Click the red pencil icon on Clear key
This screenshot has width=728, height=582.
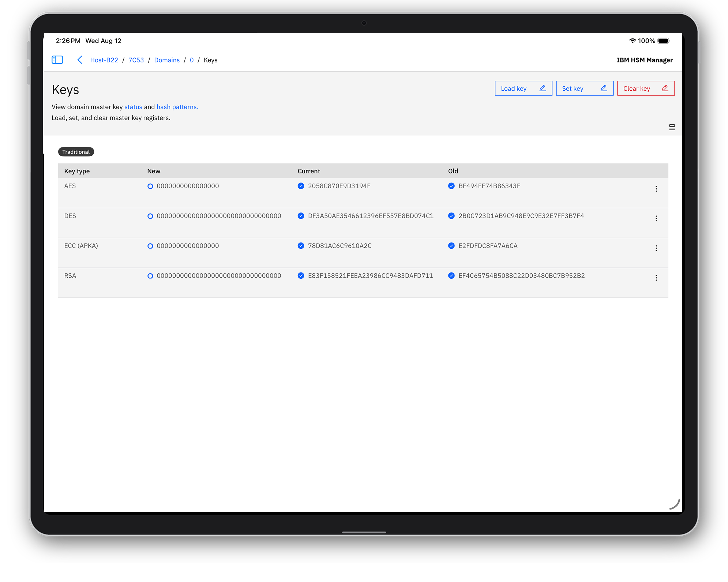665,88
